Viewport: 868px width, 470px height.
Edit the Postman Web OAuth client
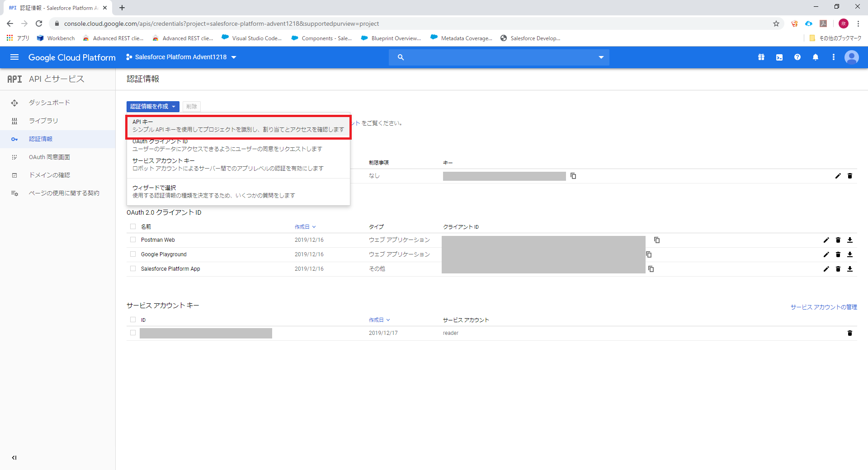(826, 240)
